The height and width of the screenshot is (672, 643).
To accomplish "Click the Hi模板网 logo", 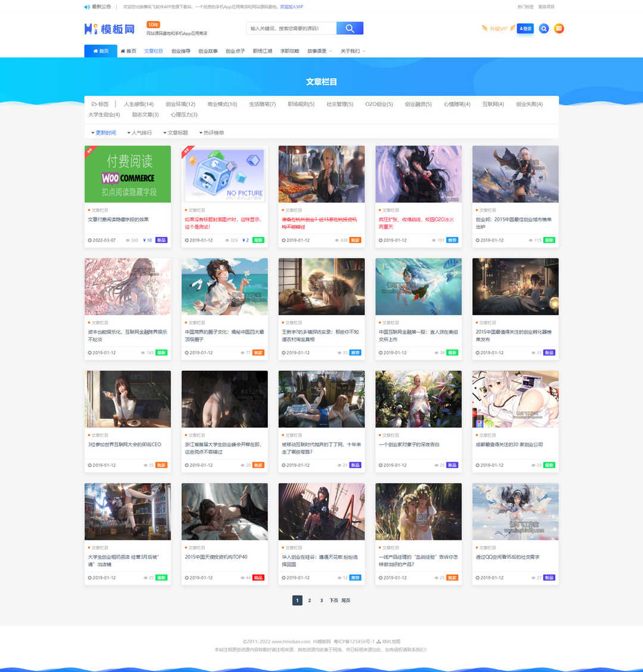I will click(x=110, y=29).
